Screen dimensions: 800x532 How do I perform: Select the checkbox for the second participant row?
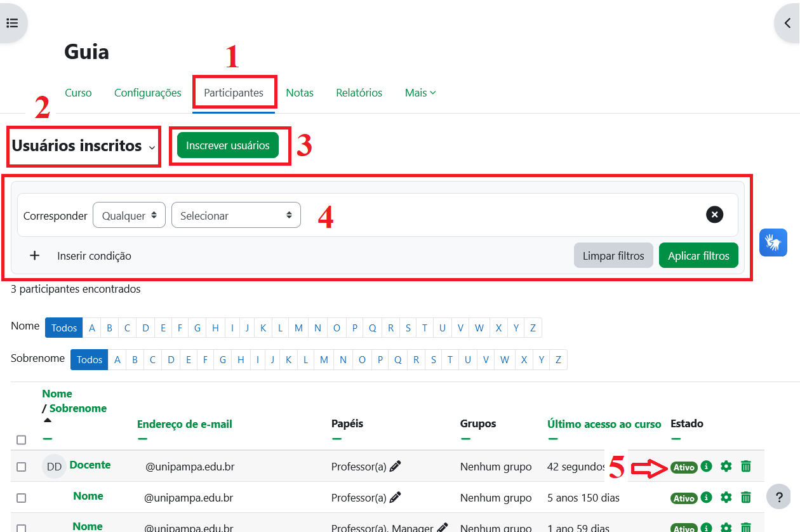(22, 498)
